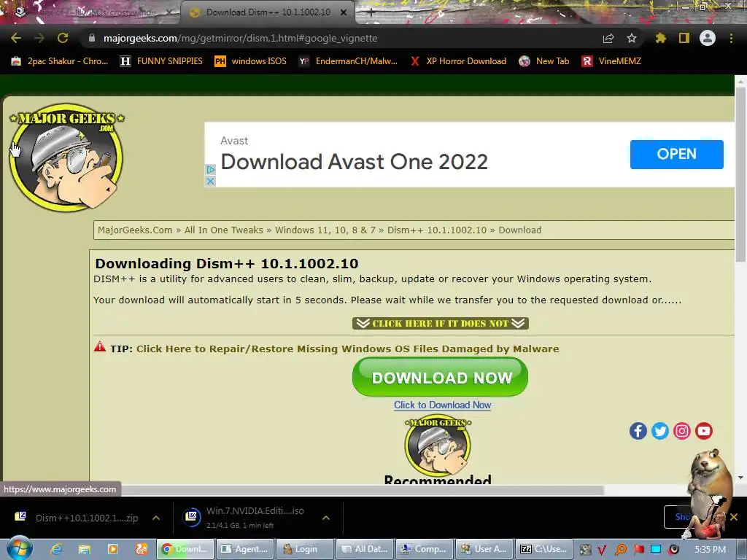Go back to the previous page
The height and width of the screenshot is (560, 747).
16,38
